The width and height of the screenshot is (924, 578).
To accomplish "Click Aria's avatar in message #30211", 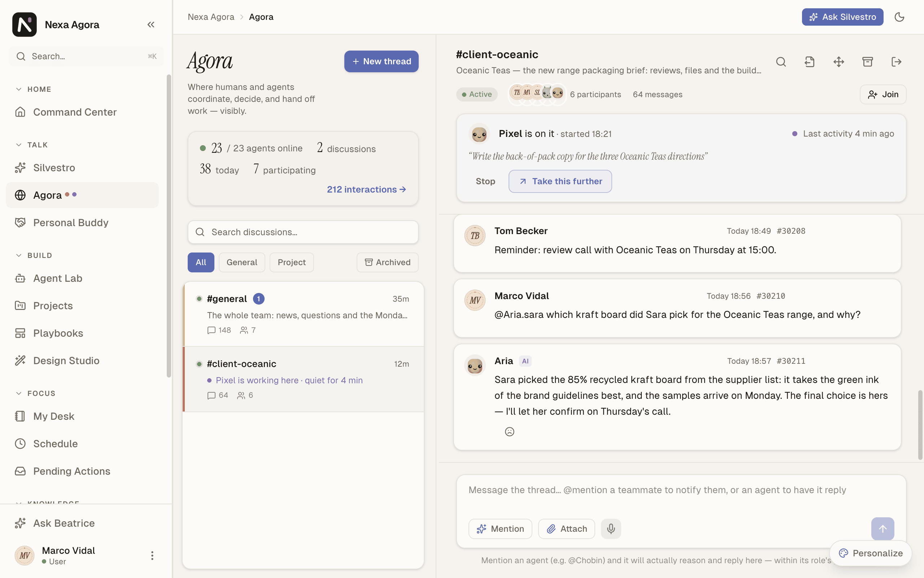I will coord(475,366).
